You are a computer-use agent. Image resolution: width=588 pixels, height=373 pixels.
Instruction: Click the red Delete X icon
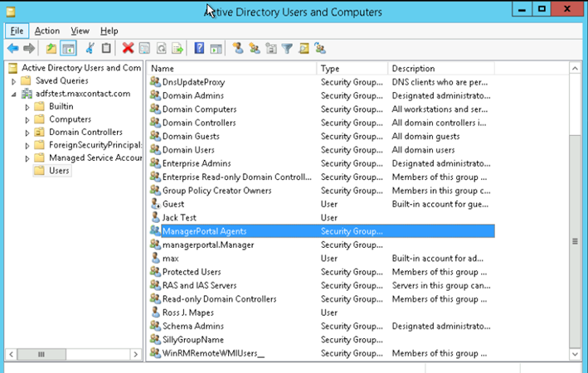tap(128, 48)
